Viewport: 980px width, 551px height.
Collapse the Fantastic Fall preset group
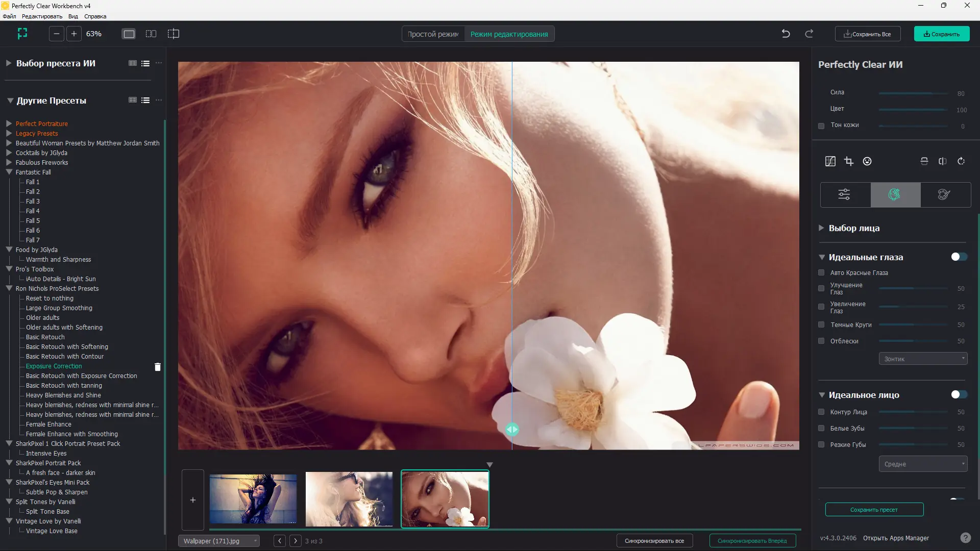(9, 172)
